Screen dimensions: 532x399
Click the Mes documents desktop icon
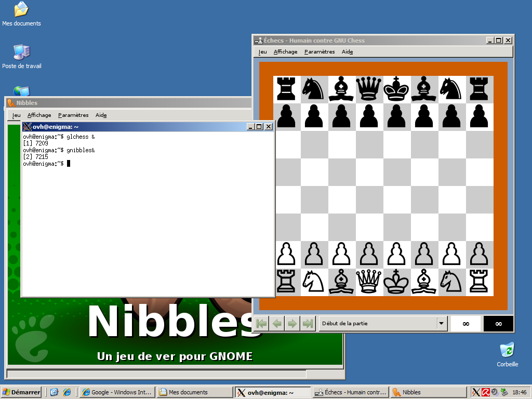click(21, 10)
